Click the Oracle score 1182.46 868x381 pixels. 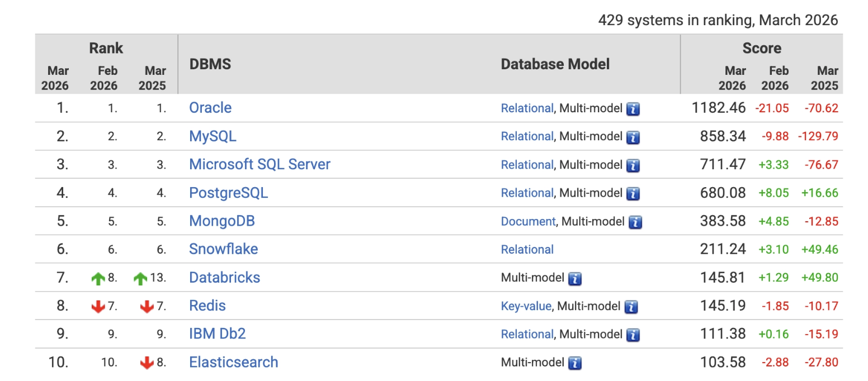[719, 108]
